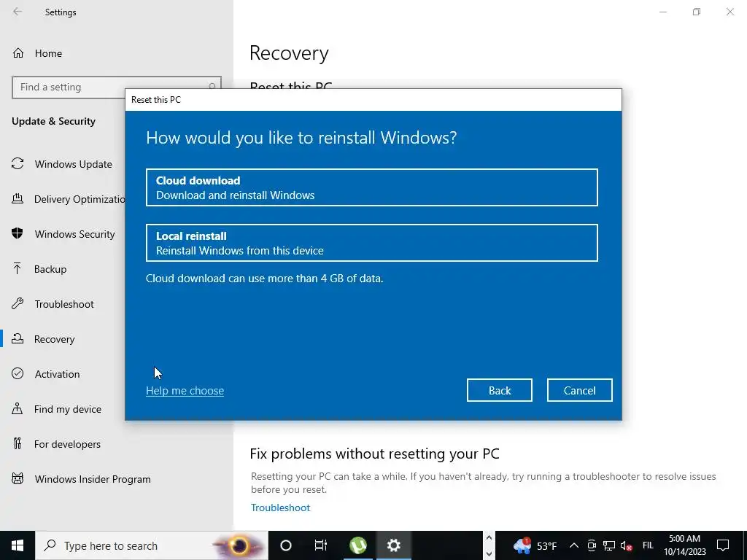Click the Windows Insider Program icon
The height and width of the screenshot is (560, 747).
tap(18, 478)
